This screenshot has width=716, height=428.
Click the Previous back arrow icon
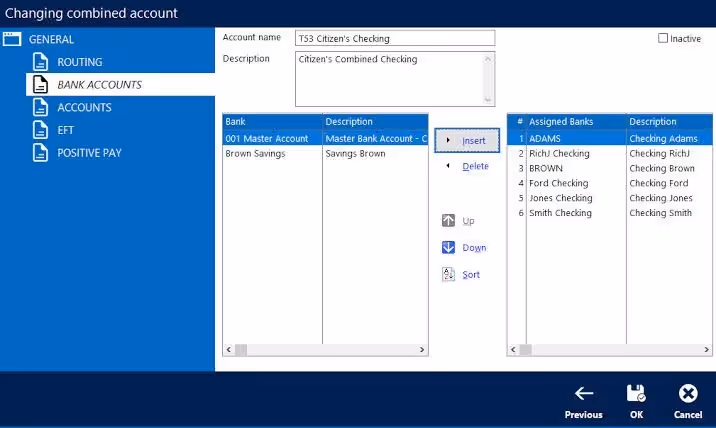(x=584, y=393)
